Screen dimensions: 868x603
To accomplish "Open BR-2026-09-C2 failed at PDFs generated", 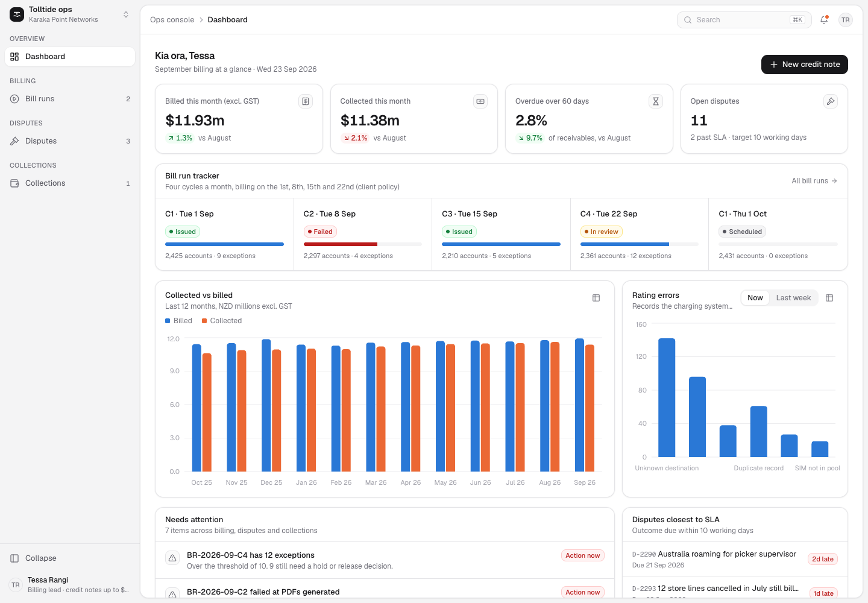I will [x=385, y=589].
